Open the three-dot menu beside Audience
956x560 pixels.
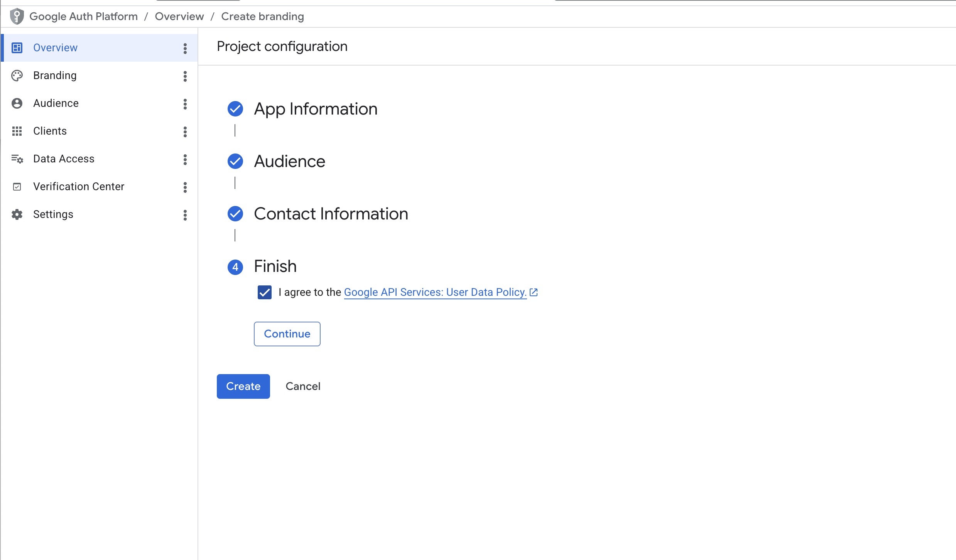pyautogui.click(x=185, y=104)
